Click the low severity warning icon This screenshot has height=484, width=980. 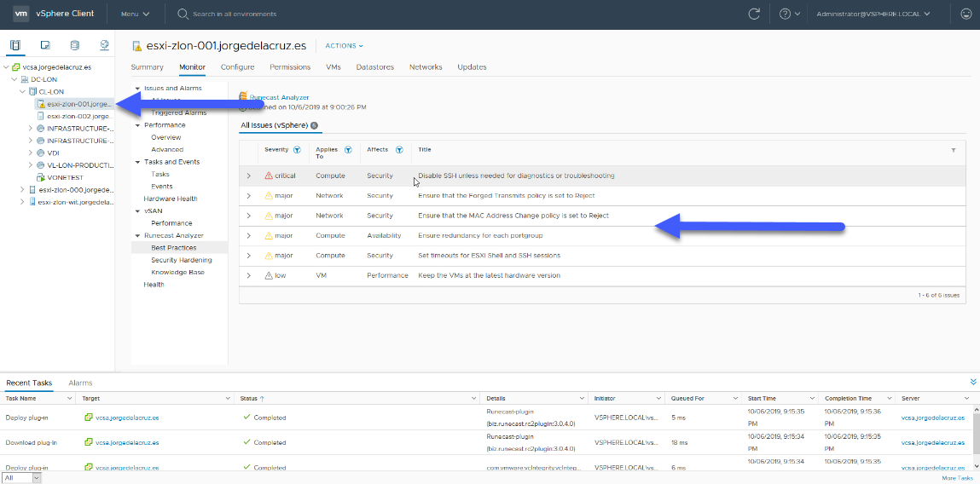(x=269, y=275)
